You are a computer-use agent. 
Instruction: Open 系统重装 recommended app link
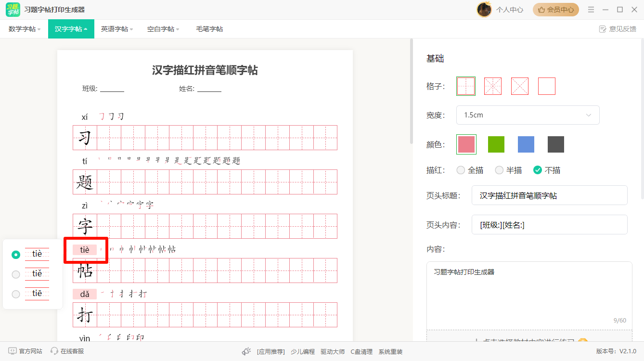point(390,351)
